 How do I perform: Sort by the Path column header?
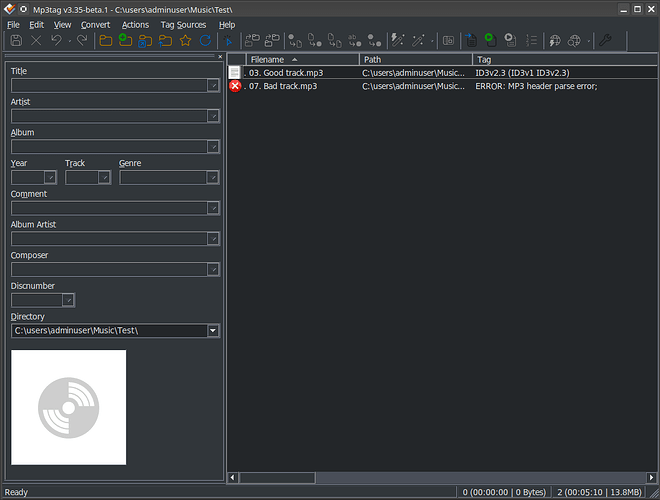[416, 60]
